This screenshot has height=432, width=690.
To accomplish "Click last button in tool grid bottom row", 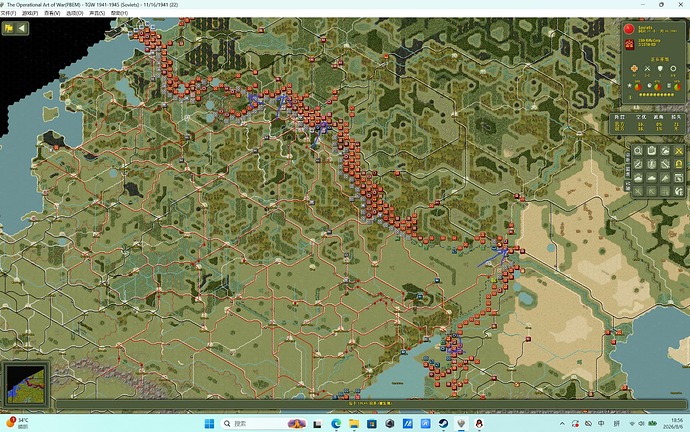I will click(x=679, y=191).
